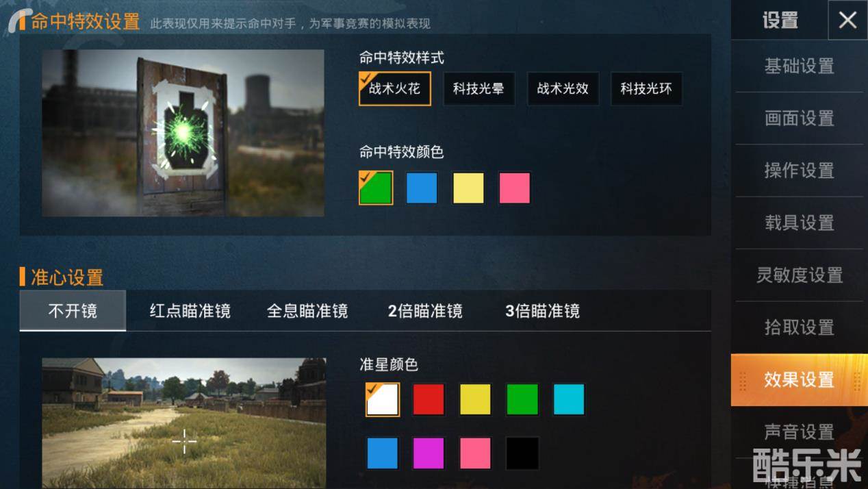Close the settings screen with X
Viewport: 868px width, 489px height.
click(x=847, y=20)
